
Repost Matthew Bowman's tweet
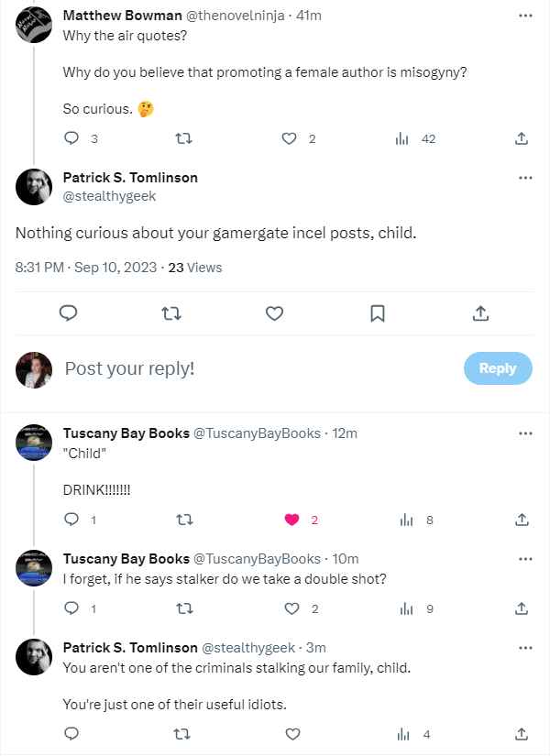coord(182,138)
